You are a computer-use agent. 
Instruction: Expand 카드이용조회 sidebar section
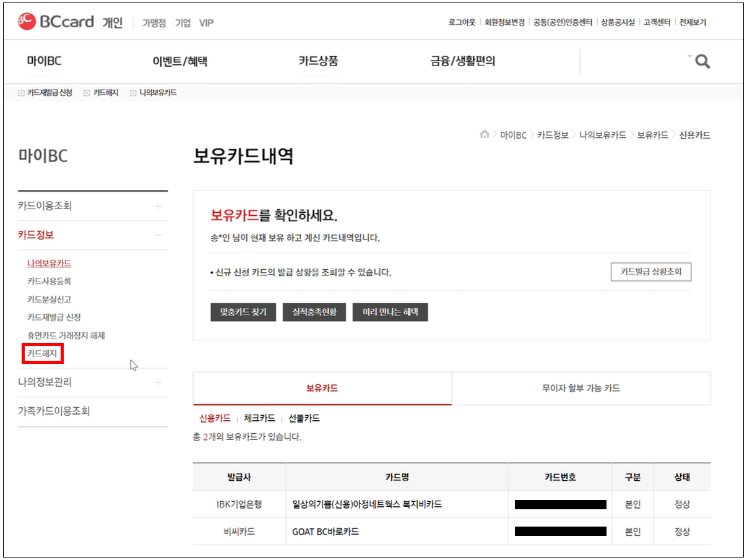tap(158, 206)
